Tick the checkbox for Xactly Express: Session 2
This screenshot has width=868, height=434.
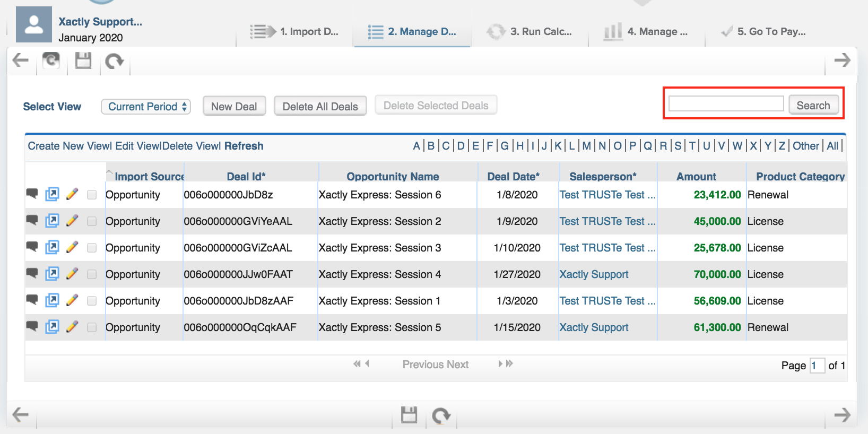click(x=92, y=221)
